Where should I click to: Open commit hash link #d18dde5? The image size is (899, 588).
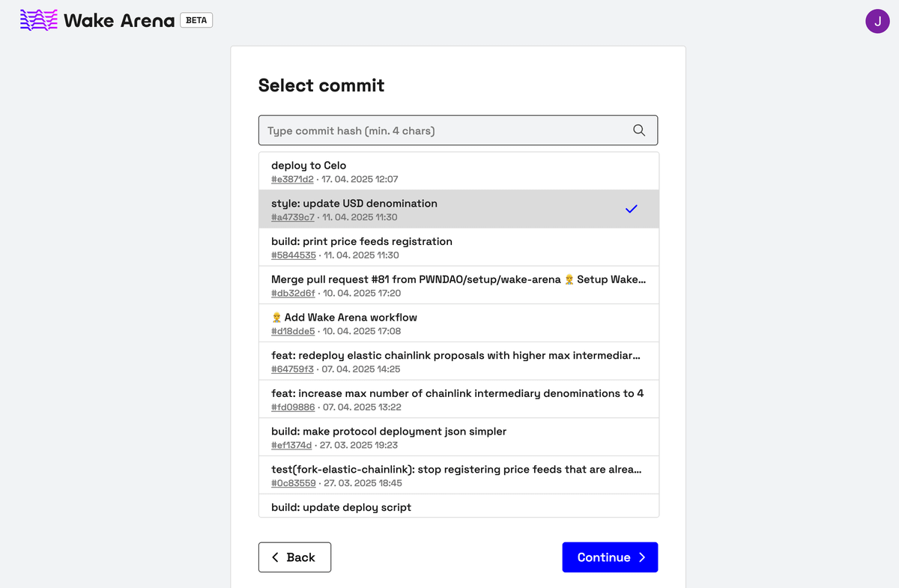(293, 331)
